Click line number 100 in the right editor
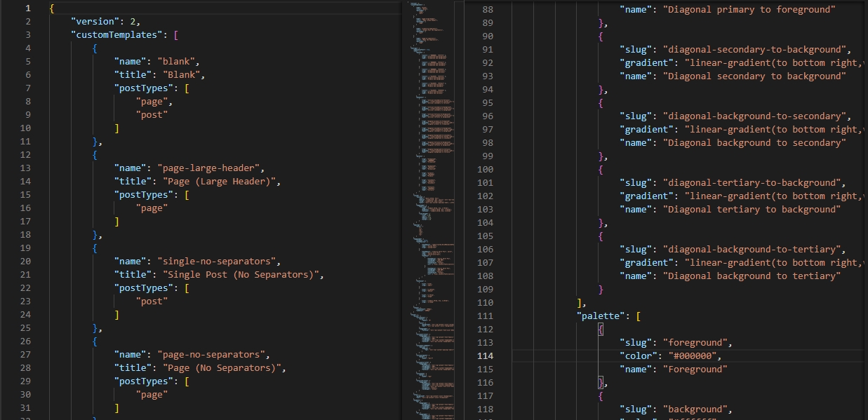Screen dimensions: 868x420 click(x=485, y=169)
